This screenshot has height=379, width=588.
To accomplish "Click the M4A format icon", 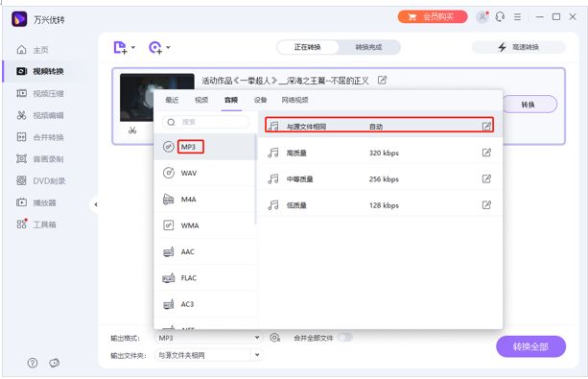I will pyautogui.click(x=169, y=200).
